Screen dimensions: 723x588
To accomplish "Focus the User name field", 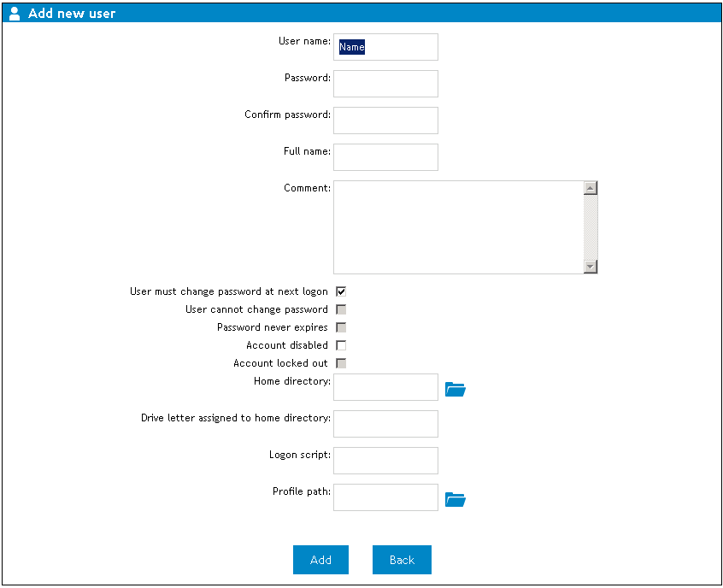I will coord(385,47).
